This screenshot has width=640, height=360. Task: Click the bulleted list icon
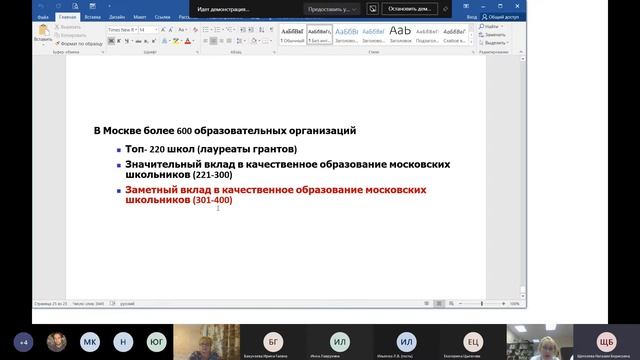pyautogui.click(x=206, y=30)
